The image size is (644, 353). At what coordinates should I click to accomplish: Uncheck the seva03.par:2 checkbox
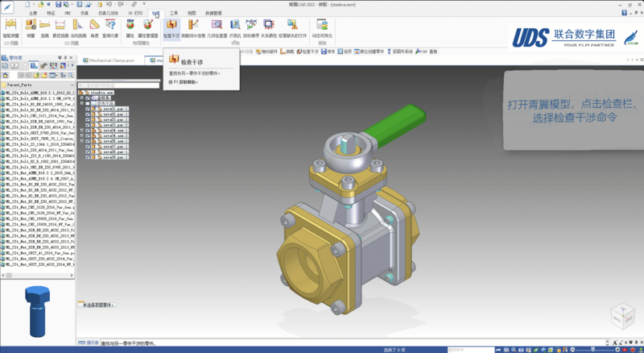(x=88, y=125)
